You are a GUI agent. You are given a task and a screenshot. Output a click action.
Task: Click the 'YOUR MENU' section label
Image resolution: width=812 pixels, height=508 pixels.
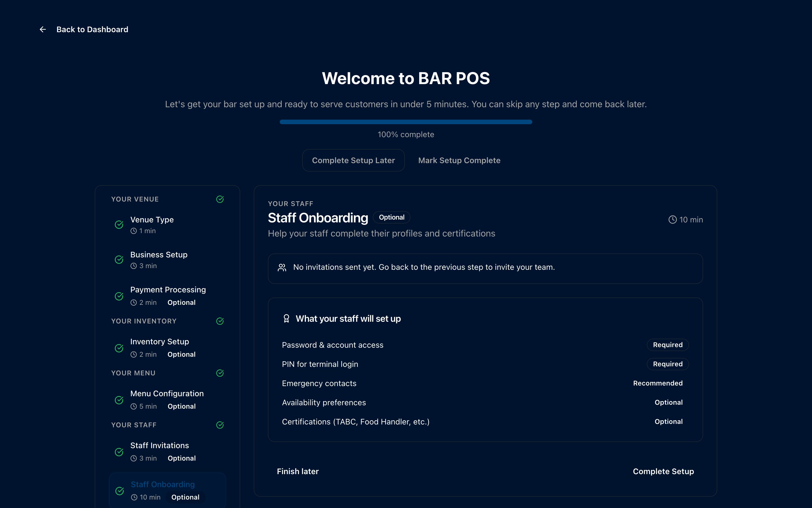tap(133, 373)
